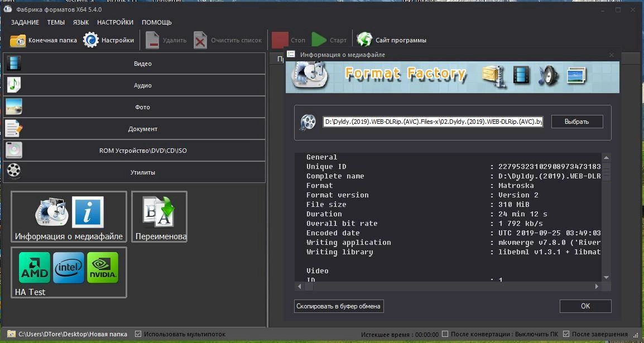Click the green Старт button
644x343 pixels.
329,40
